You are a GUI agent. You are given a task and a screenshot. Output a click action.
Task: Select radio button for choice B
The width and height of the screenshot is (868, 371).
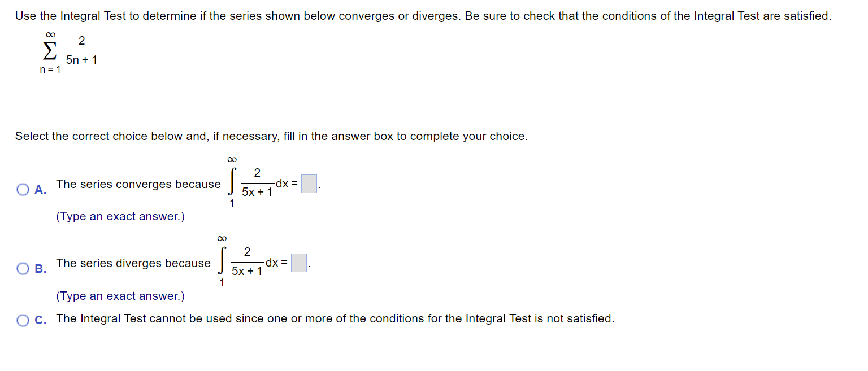[23, 268]
